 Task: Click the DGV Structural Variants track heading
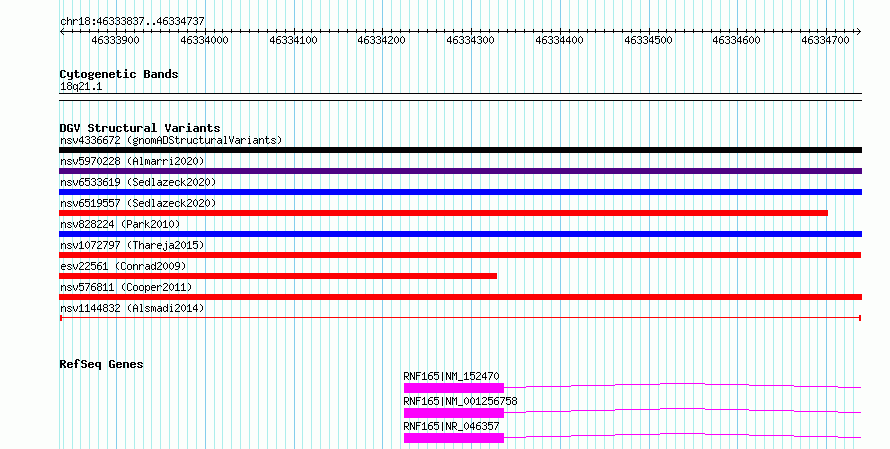point(140,128)
